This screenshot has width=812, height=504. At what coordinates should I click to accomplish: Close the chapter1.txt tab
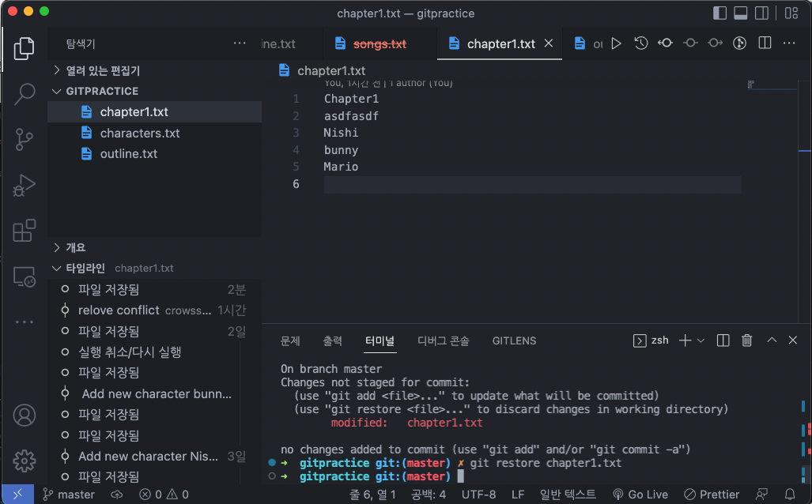click(549, 43)
